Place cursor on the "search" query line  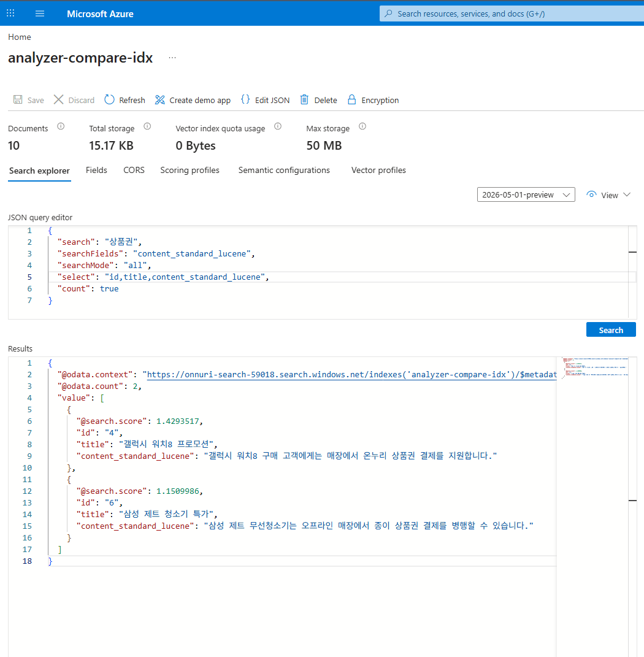pyautogui.click(x=100, y=242)
